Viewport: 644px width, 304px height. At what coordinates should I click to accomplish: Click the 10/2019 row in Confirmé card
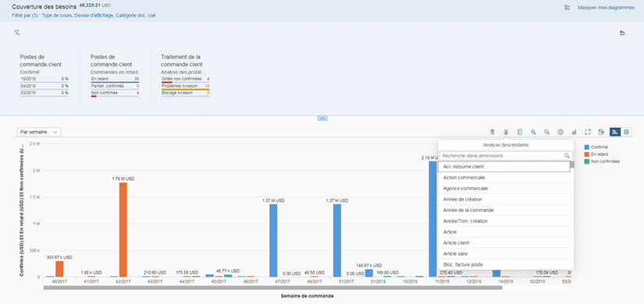[x=44, y=79]
